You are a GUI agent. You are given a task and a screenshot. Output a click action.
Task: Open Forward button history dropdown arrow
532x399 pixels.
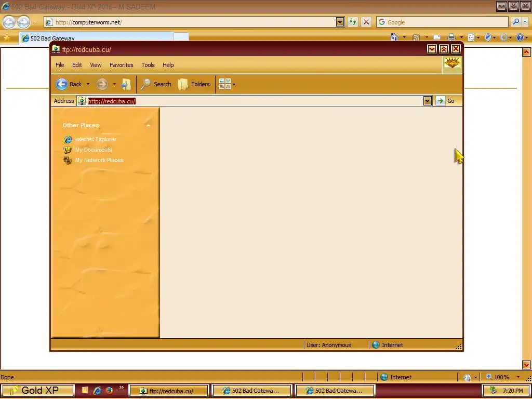(x=114, y=84)
